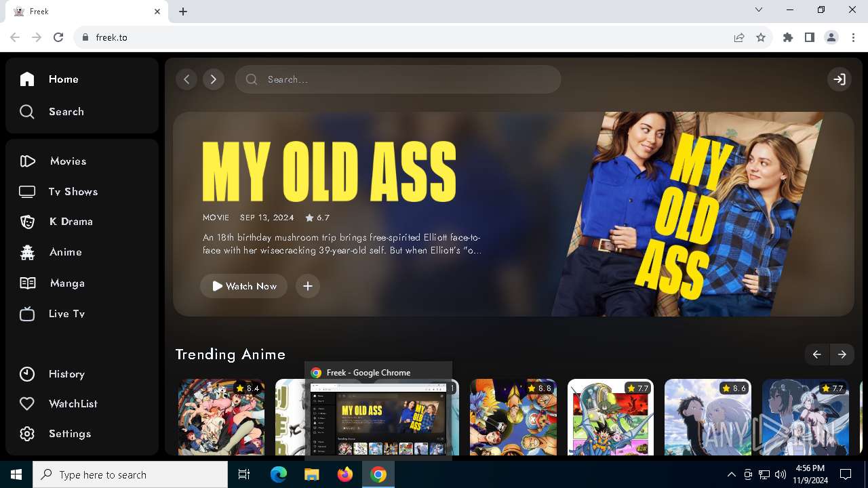Open a new browser tab

click(x=183, y=12)
